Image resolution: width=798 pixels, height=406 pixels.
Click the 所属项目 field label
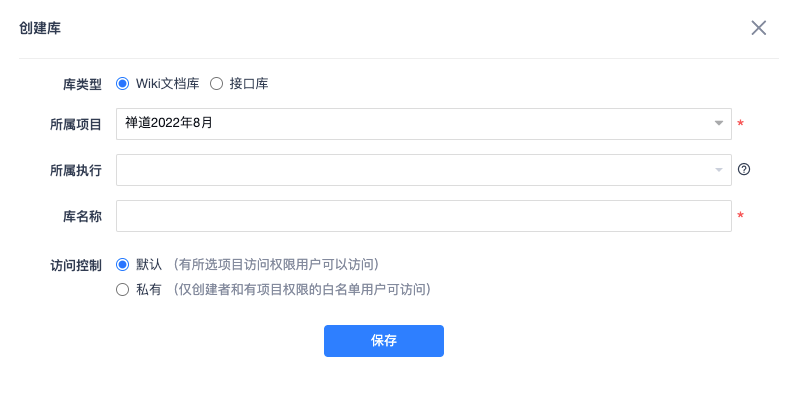pyautogui.click(x=75, y=124)
